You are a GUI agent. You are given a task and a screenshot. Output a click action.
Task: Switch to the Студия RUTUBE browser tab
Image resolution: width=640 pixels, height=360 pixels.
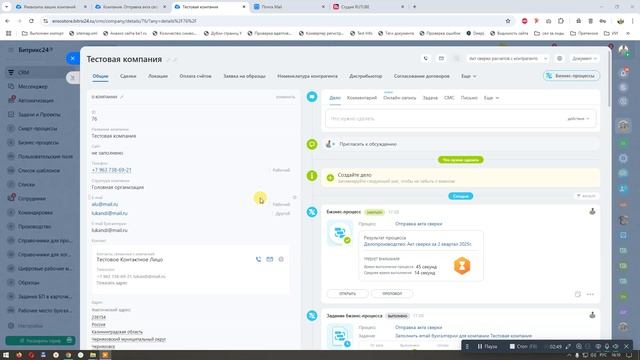tap(369, 7)
